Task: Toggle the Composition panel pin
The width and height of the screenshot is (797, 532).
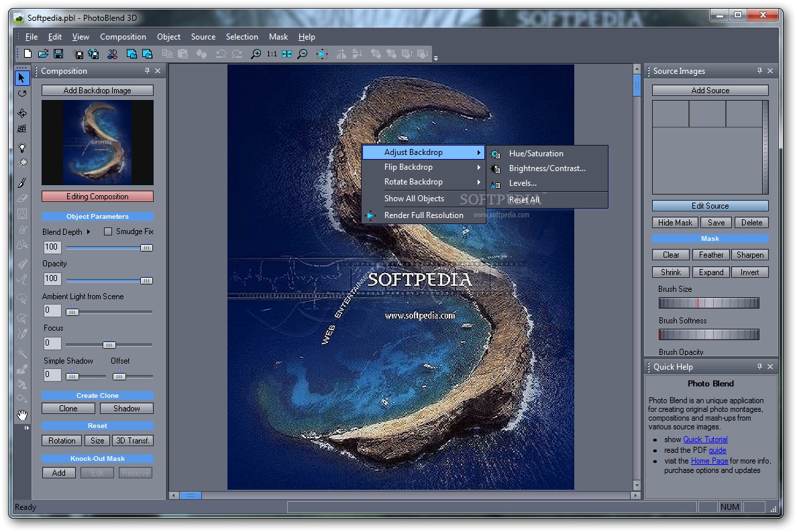Action: point(148,71)
